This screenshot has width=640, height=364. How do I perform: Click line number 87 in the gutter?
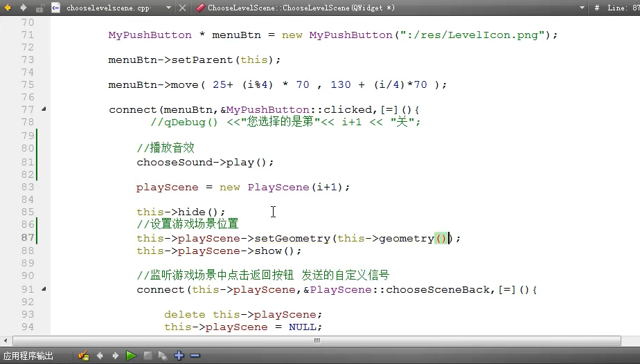[27, 237]
